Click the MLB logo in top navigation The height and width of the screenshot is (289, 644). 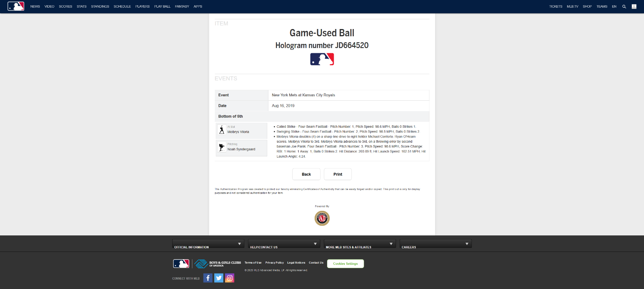[16, 6]
